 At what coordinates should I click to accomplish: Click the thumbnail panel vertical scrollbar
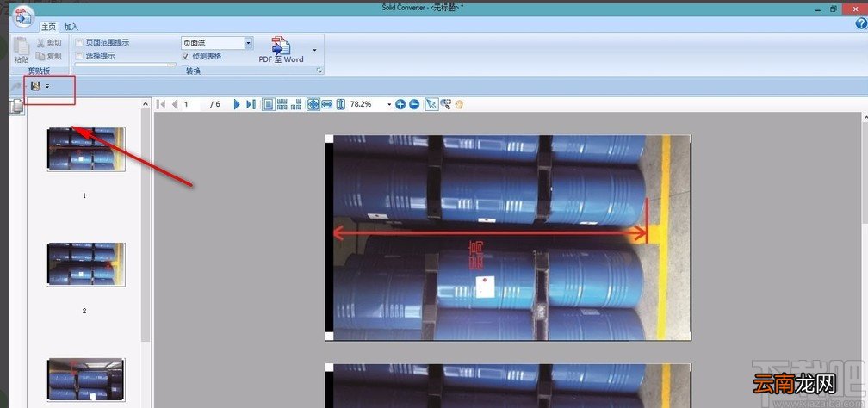click(146, 224)
